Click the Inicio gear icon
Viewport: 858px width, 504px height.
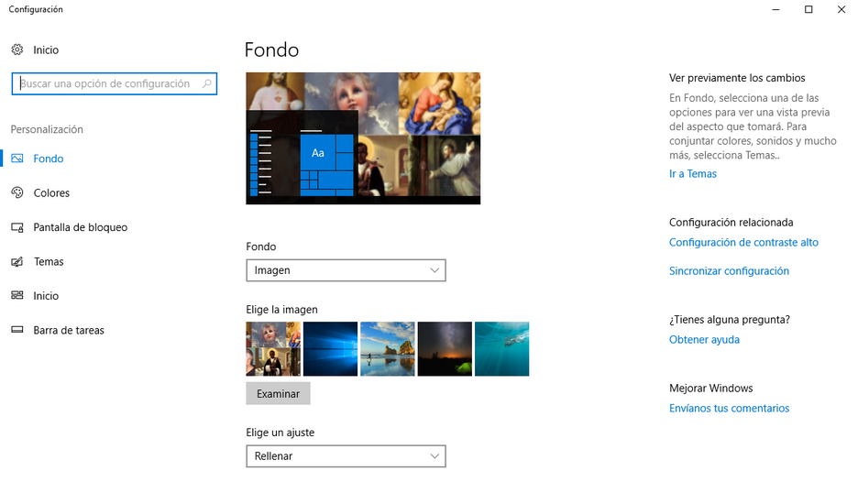[x=16, y=49]
